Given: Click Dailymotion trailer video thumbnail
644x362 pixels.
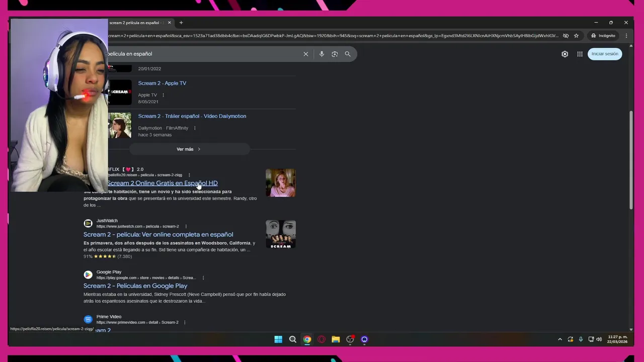Looking at the screenshot, I should click(x=120, y=125).
